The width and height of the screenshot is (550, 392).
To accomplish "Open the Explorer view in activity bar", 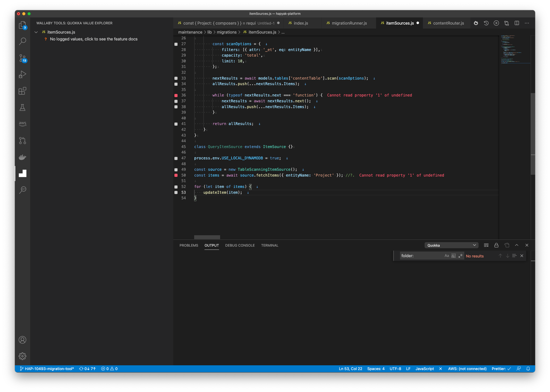I will pyautogui.click(x=22, y=25).
